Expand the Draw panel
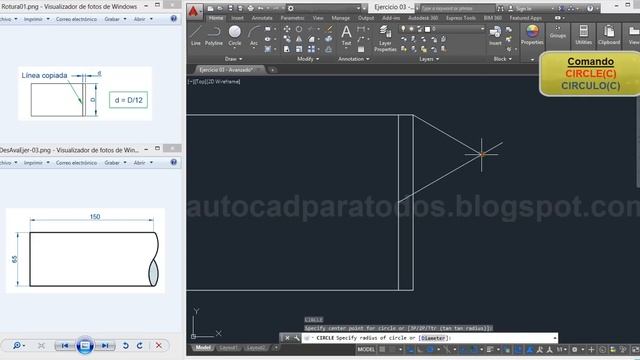Viewport: 640px width, 360px height. tap(233, 59)
